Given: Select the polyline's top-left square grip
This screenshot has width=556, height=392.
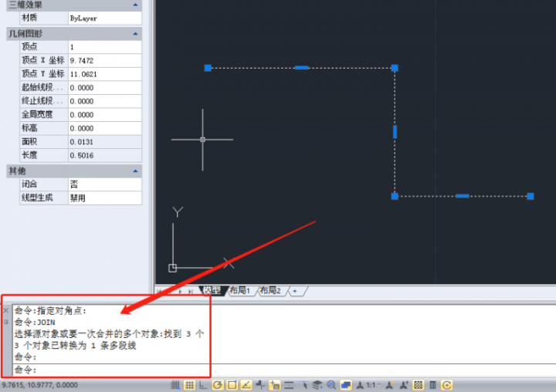Looking at the screenshot, I should (x=208, y=68).
